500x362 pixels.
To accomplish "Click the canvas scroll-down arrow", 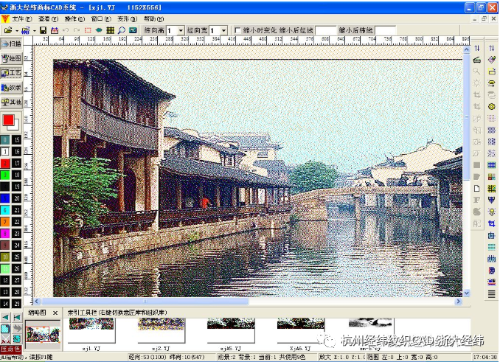I will (466, 293).
